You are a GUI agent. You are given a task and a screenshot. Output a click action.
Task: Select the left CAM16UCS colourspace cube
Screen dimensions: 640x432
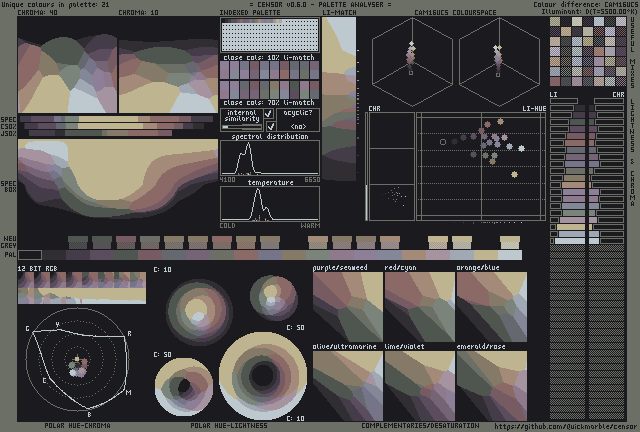[412, 62]
